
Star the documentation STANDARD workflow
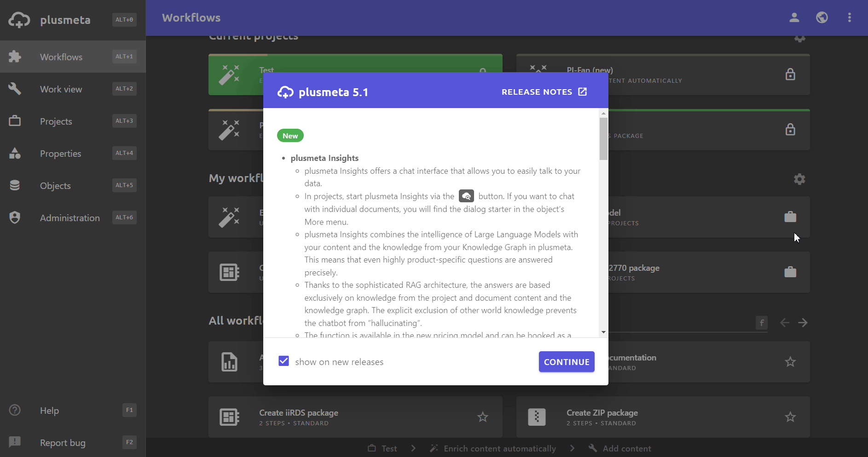click(x=790, y=362)
